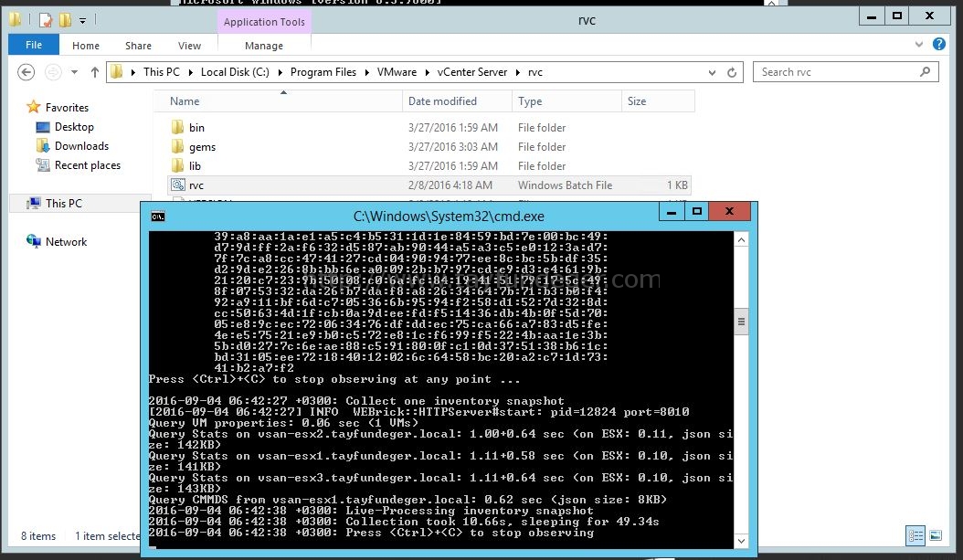Click the Explorer window folder icon in title bar
The width and height of the screenshot is (963, 560).
pyautogui.click(x=16, y=20)
